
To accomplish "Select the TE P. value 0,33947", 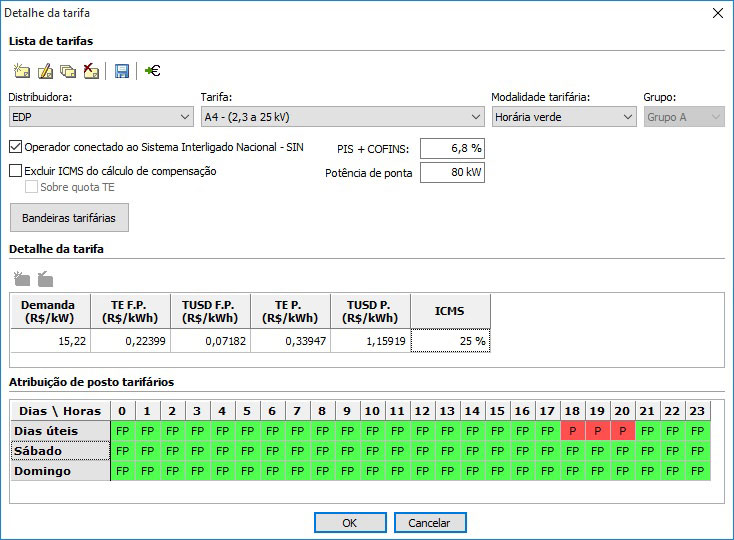I will pos(291,341).
